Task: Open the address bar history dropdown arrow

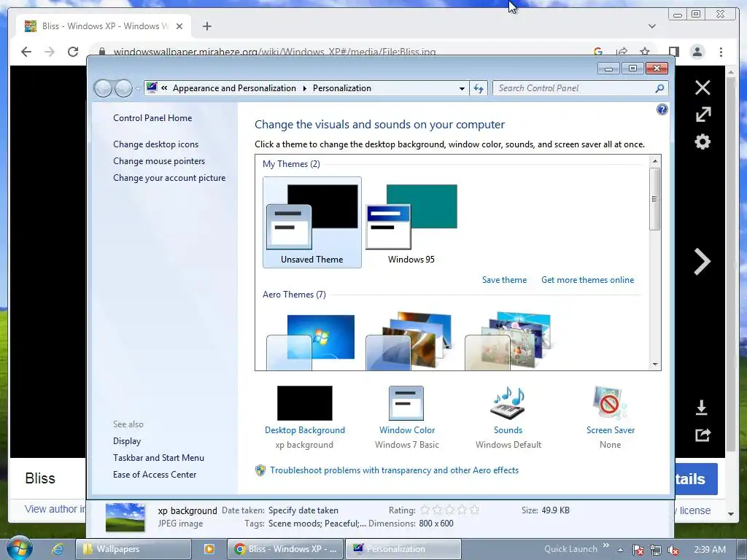Action: pyautogui.click(x=462, y=88)
